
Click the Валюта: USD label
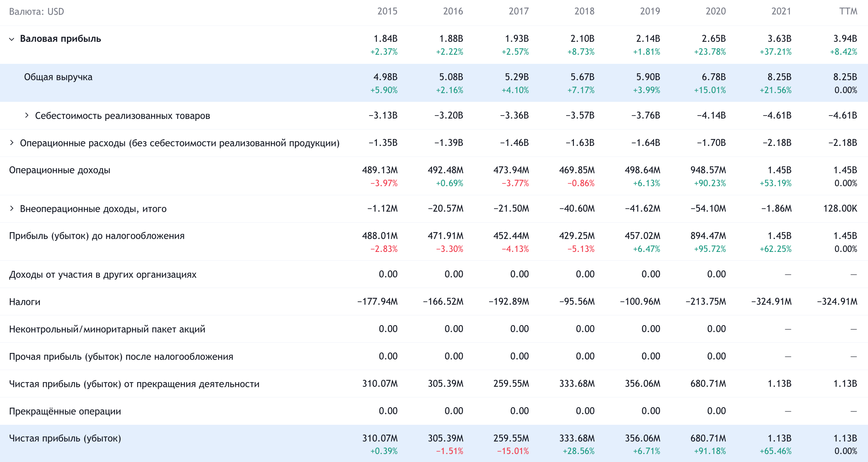[36, 12]
